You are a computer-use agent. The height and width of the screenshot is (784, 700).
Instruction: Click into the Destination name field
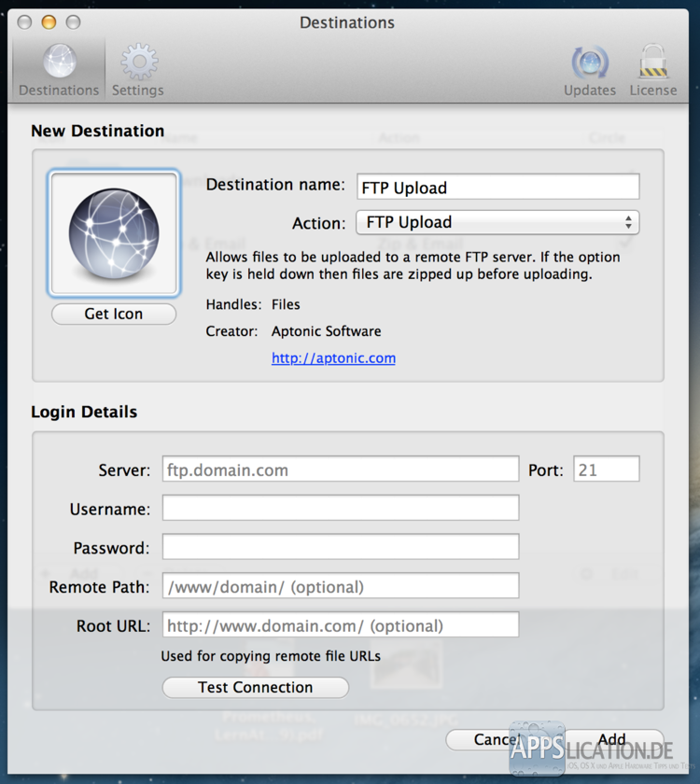pyautogui.click(x=498, y=187)
